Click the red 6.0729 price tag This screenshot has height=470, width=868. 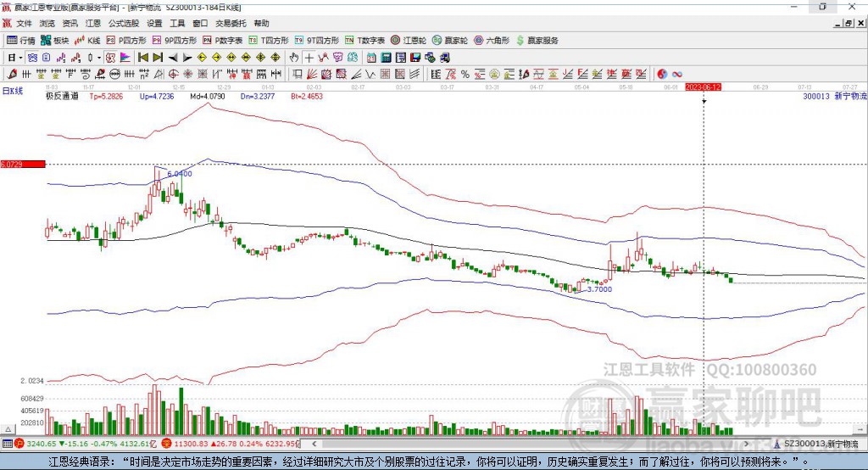coord(23,164)
